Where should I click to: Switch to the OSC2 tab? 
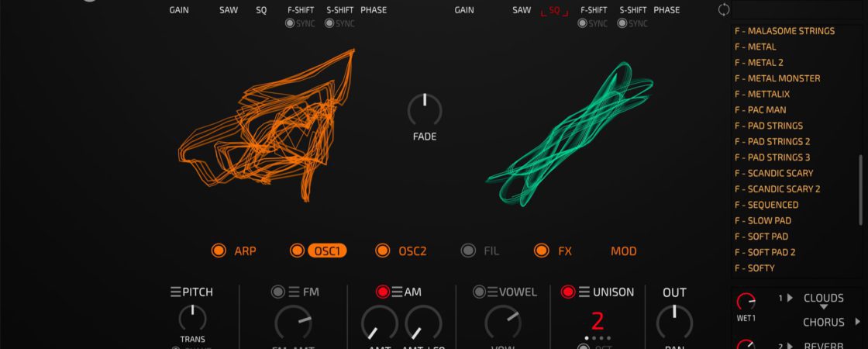[412, 251]
